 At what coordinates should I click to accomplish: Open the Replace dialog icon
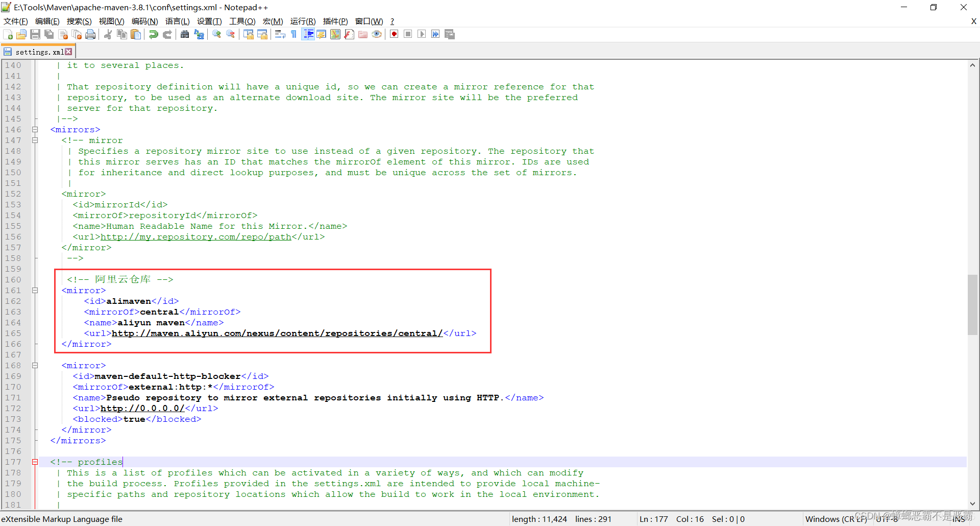point(199,34)
